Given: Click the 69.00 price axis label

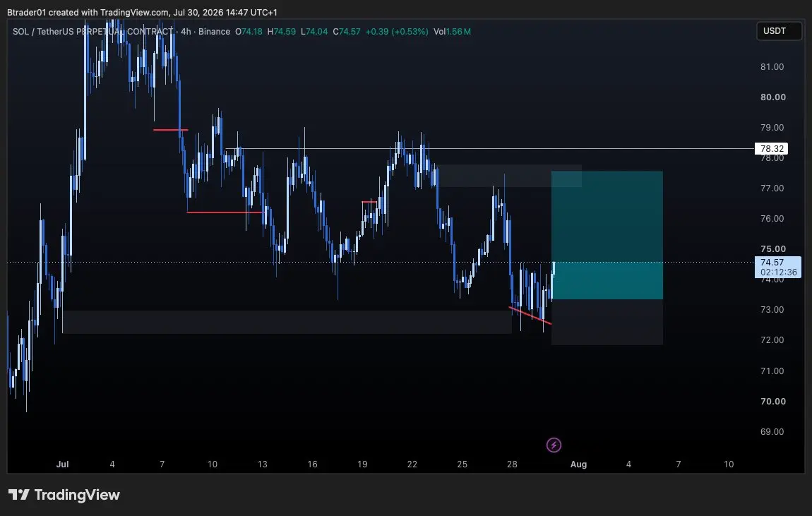Looking at the screenshot, I should (772, 431).
